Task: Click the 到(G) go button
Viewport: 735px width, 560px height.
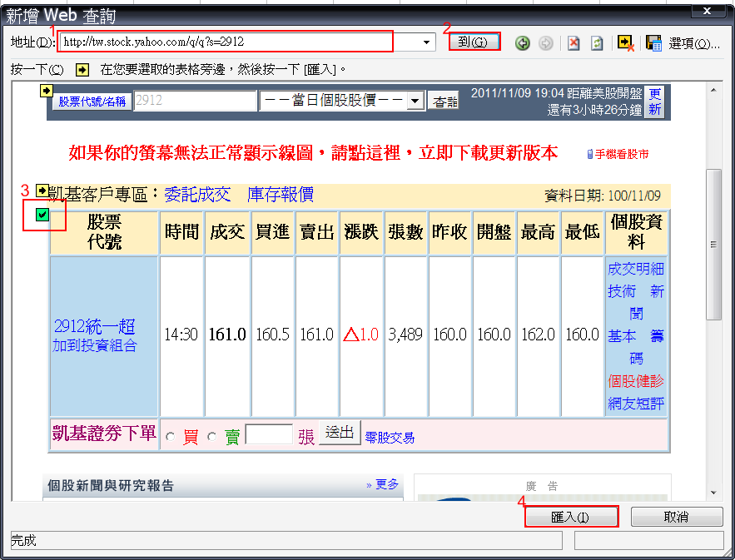Action: click(x=474, y=42)
